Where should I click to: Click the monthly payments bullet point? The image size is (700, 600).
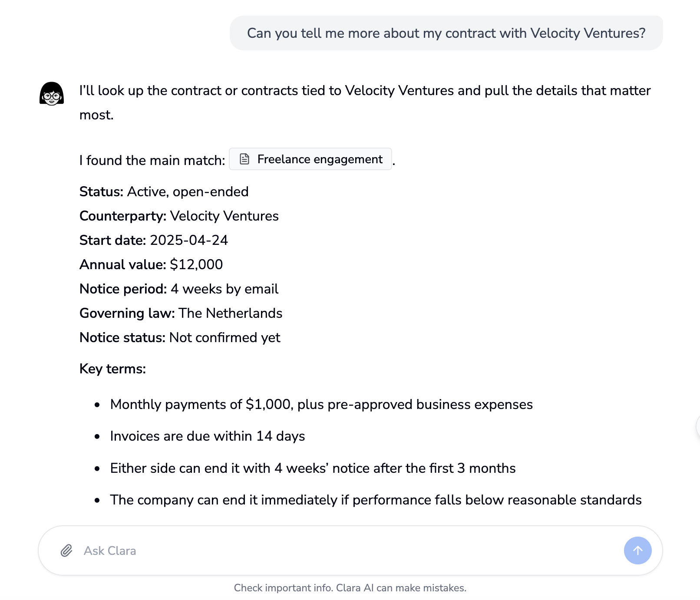click(x=321, y=404)
